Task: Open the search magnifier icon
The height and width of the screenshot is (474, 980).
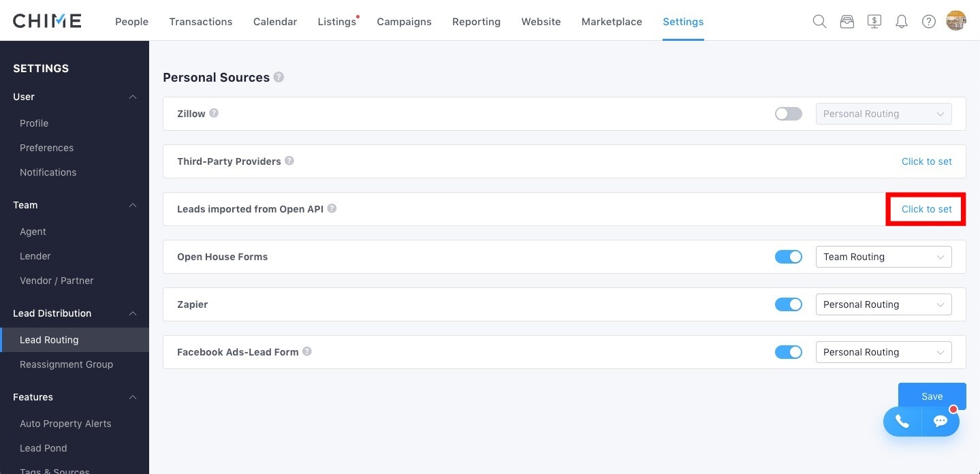Action: (x=819, y=22)
